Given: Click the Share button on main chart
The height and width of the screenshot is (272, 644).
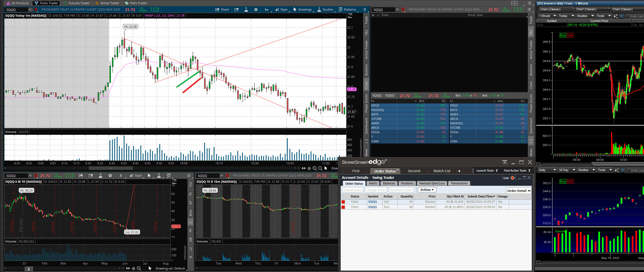Looking at the screenshot, I should 222,10.
